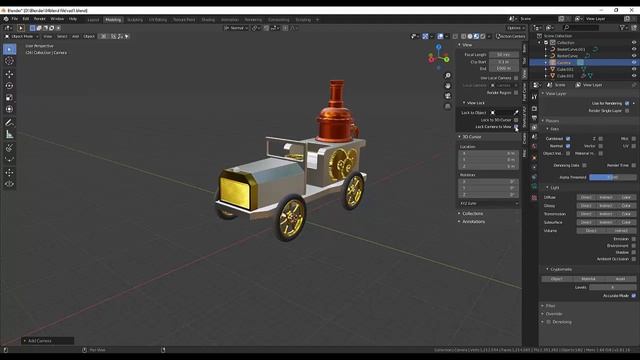Hide the Camera object via eye icon
Screen dimensions: 640x360
[634, 62]
